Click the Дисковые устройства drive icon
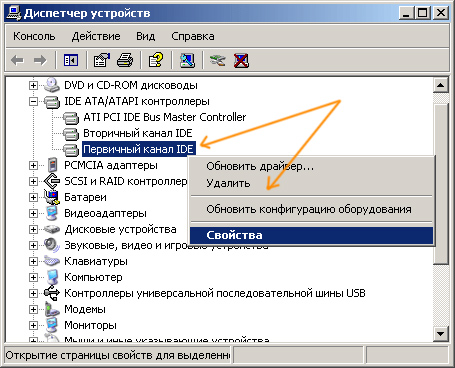Image resolution: width=455 pixels, height=368 pixels. (52, 229)
